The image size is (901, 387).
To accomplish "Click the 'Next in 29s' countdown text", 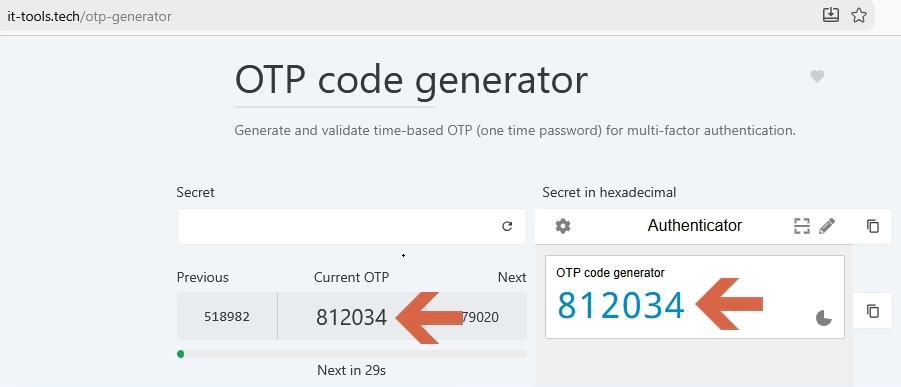I will [x=351, y=370].
